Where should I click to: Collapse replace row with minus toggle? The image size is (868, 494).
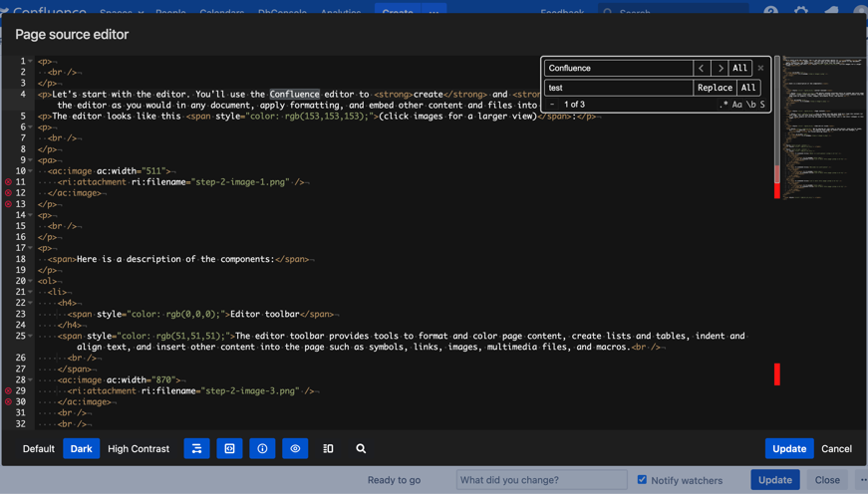pyautogui.click(x=552, y=105)
